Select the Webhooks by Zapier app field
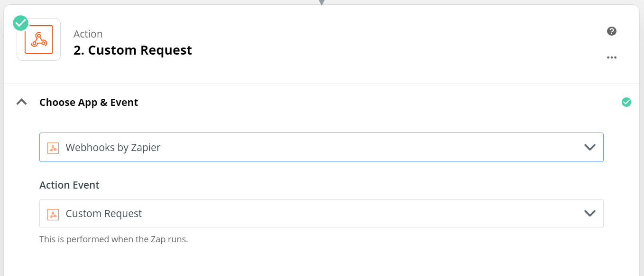This screenshot has height=276, width=644. click(322, 147)
